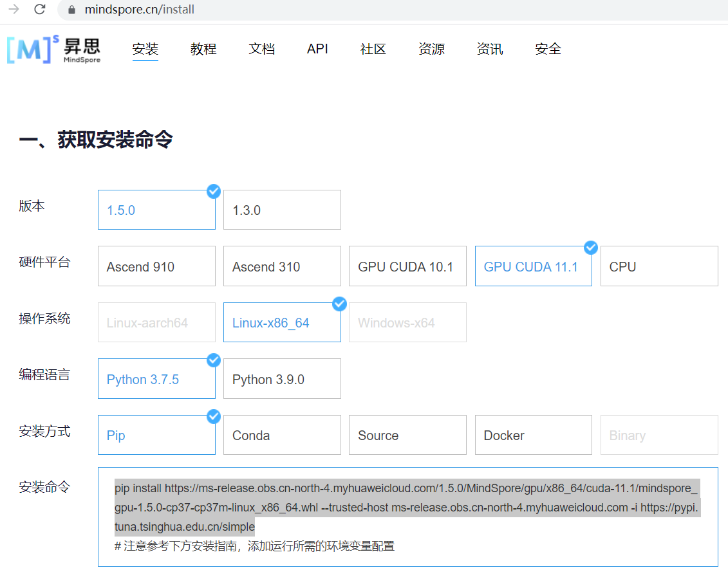Click the 编程语言 row label
This screenshot has height=588, width=728.
tap(44, 374)
